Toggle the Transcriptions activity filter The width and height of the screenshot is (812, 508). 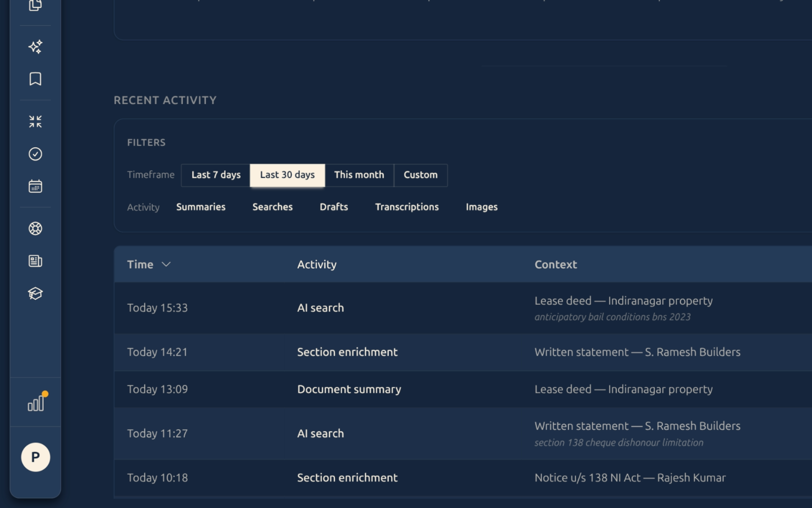click(x=407, y=207)
